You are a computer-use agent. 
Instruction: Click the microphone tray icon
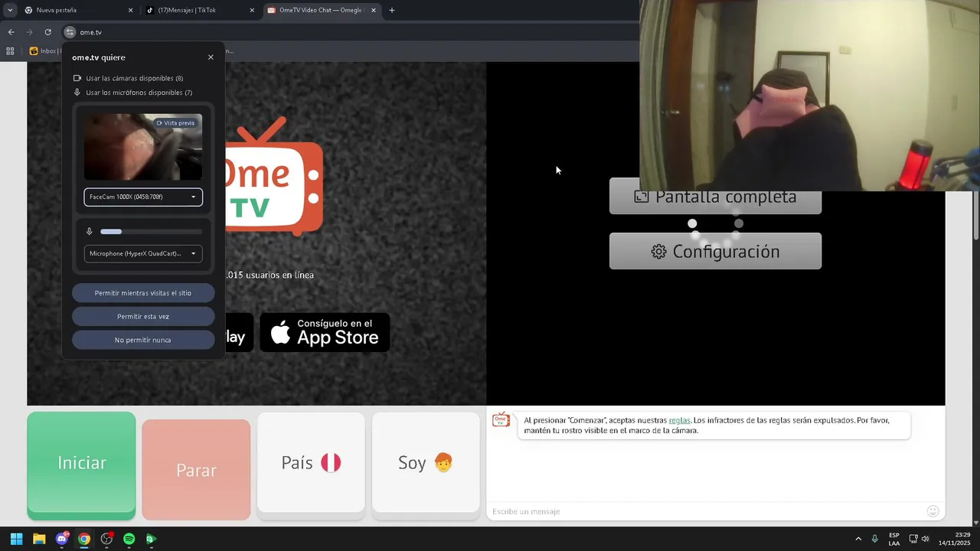pos(875,539)
